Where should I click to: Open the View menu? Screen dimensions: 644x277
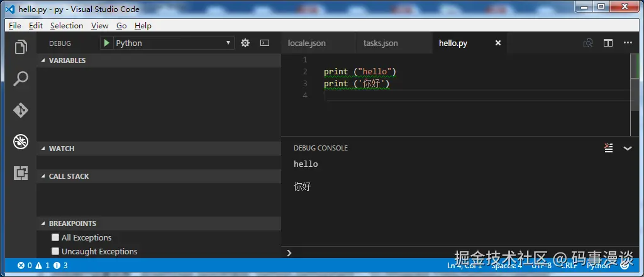click(x=100, y=25)
